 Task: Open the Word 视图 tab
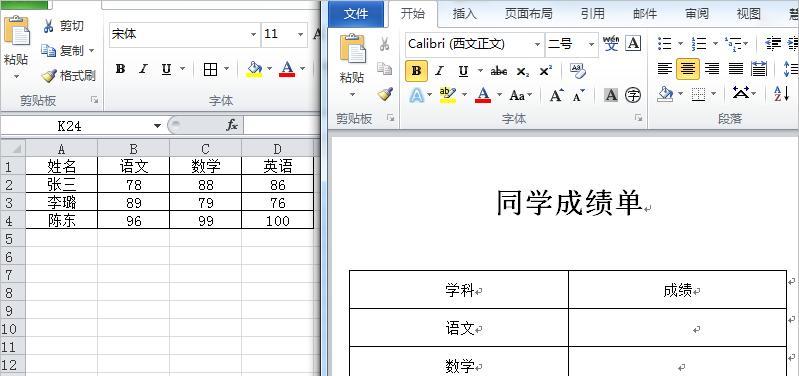(749, 14)
